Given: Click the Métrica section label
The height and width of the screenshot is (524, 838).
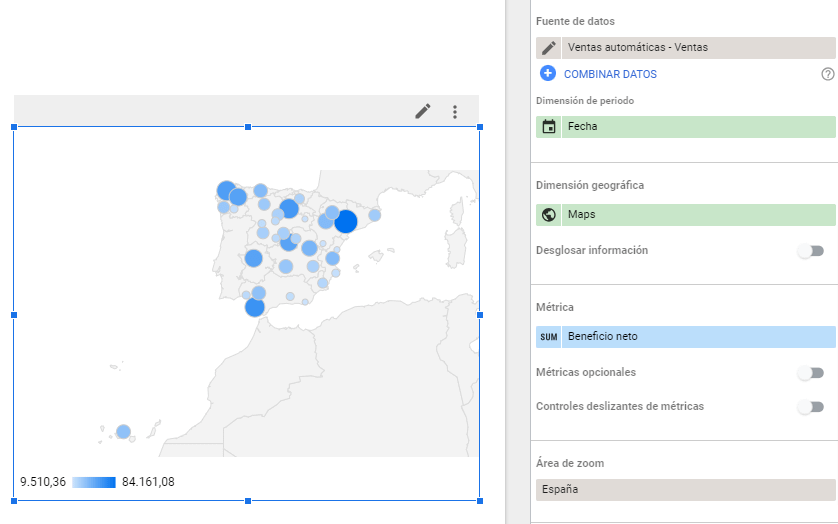Looking at the screenshot, I should (x=555, y=307).
